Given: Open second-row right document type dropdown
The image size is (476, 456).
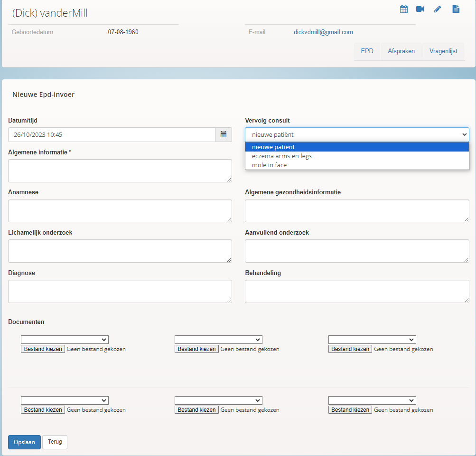Looking at the screenshot, I should [372, 400].
